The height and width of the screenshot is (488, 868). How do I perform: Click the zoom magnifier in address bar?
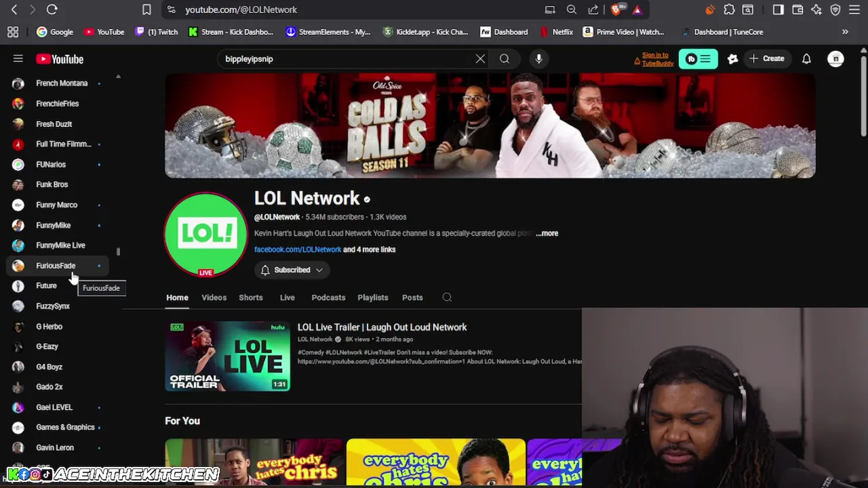(x=572, y=9)
